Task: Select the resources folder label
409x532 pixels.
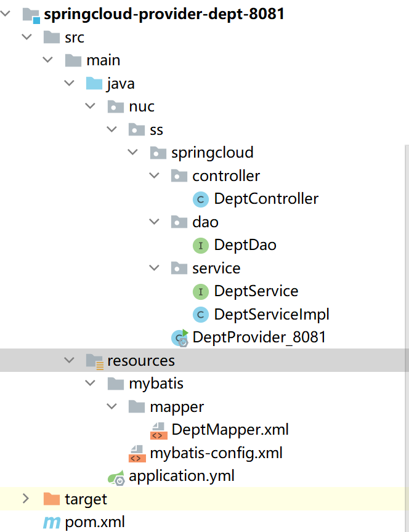Action: click(141, 361)
